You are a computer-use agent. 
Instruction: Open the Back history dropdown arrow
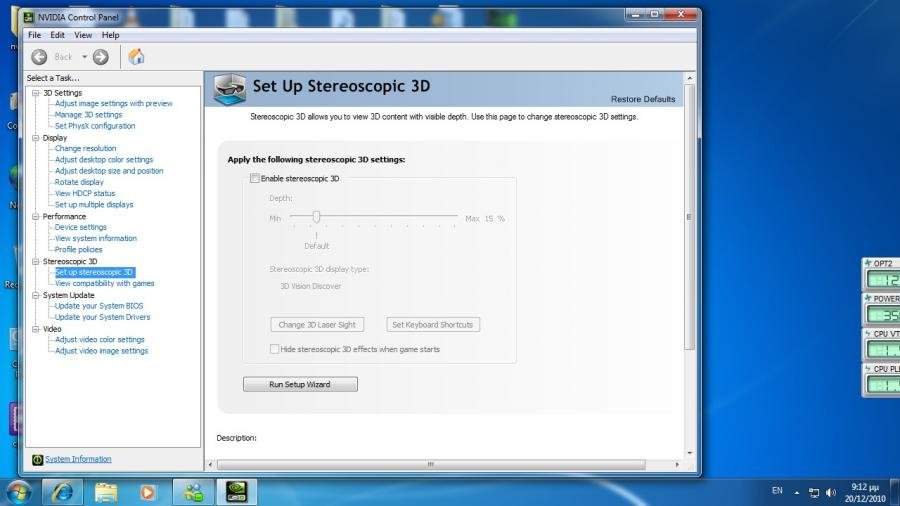(x=84, y=57)
